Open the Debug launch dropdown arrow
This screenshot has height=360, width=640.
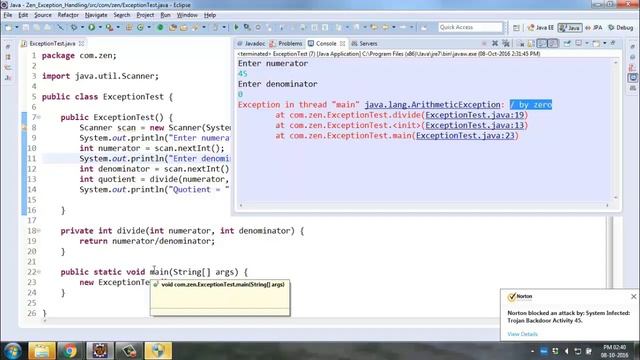[82, 27]
